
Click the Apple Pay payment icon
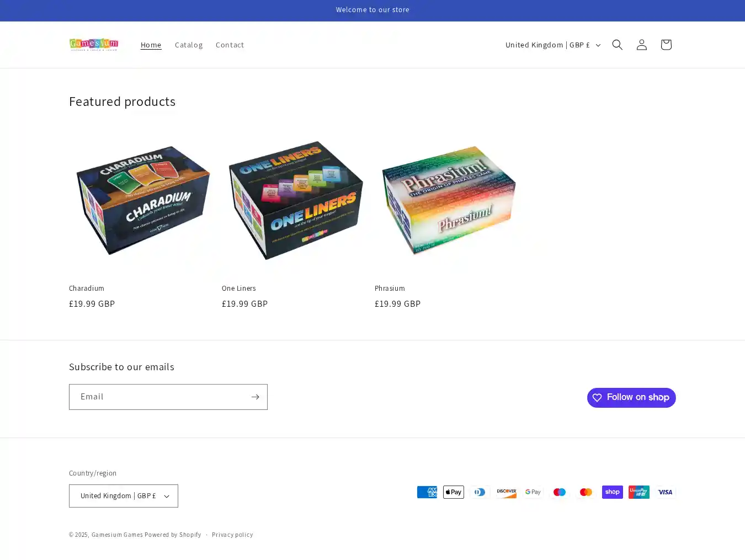454,492
